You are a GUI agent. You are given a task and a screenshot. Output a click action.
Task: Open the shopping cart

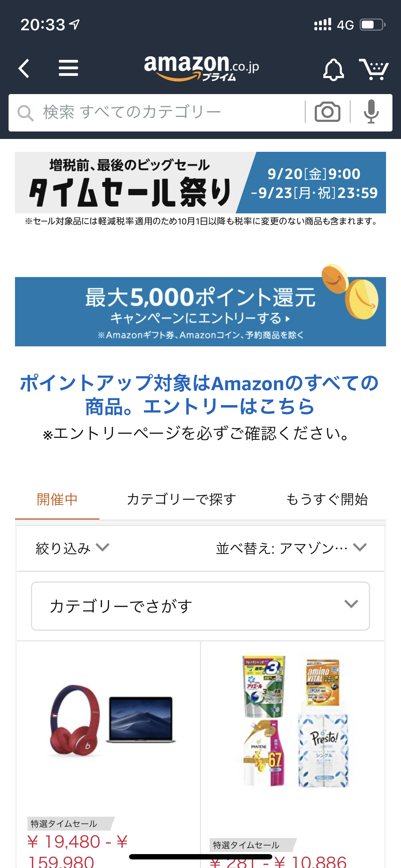[x=374, y=69]
